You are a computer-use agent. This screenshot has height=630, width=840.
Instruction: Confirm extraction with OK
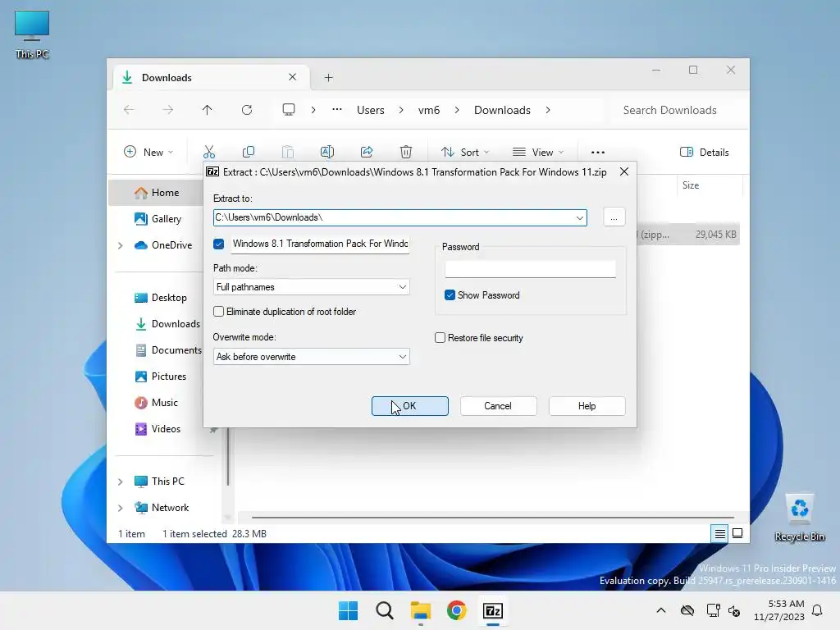click(410, 406)
